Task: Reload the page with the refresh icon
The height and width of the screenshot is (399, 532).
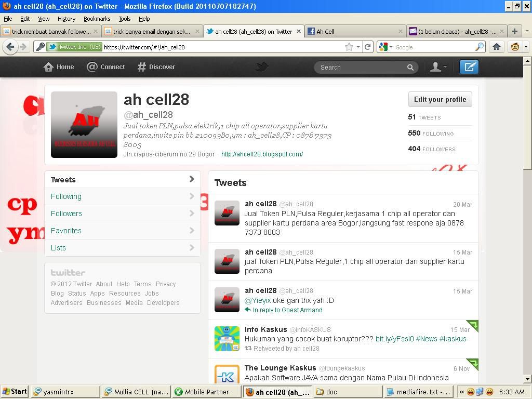Action: [367, 47]
